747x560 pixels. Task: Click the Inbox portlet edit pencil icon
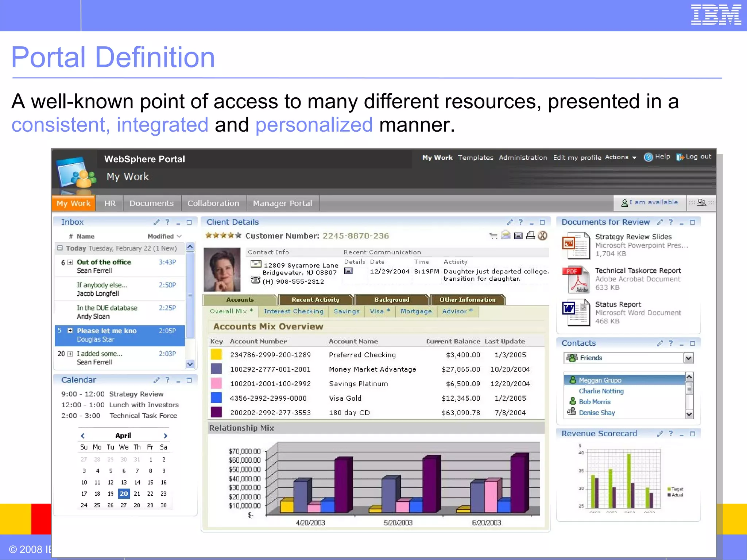[x=156, y=222]
